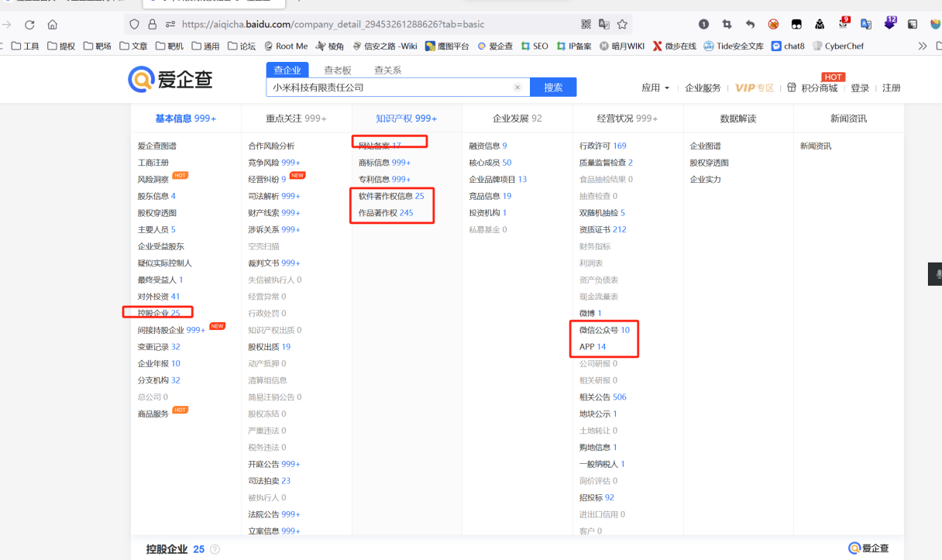
Task: Open the 积分商城 points mall link
Action: tap(819, 88)
